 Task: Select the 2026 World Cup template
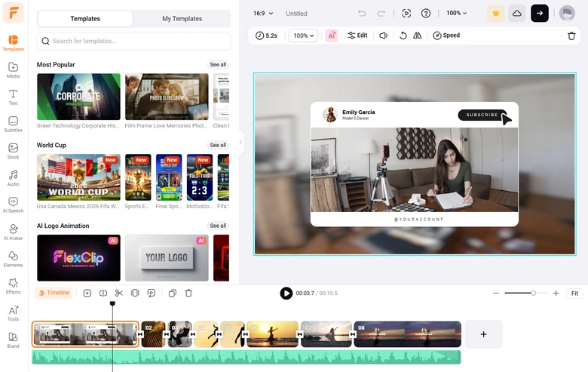click(x=78, y=177)
